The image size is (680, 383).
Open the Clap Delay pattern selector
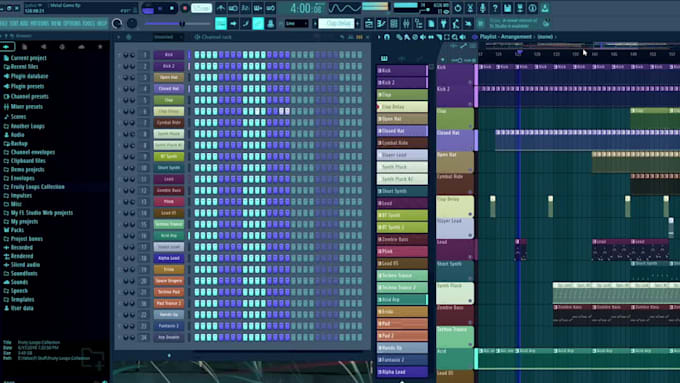pos(337,23)
